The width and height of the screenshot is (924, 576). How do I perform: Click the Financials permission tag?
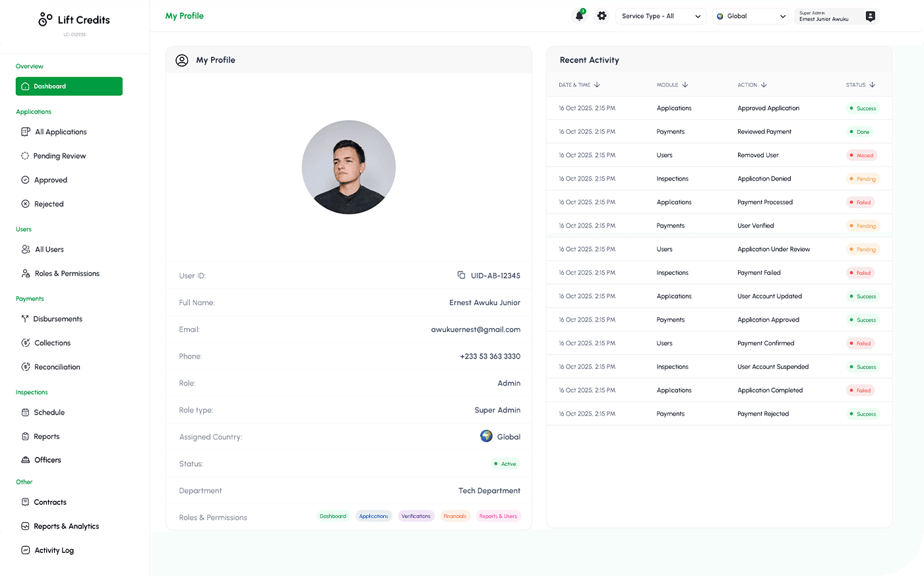455,516
